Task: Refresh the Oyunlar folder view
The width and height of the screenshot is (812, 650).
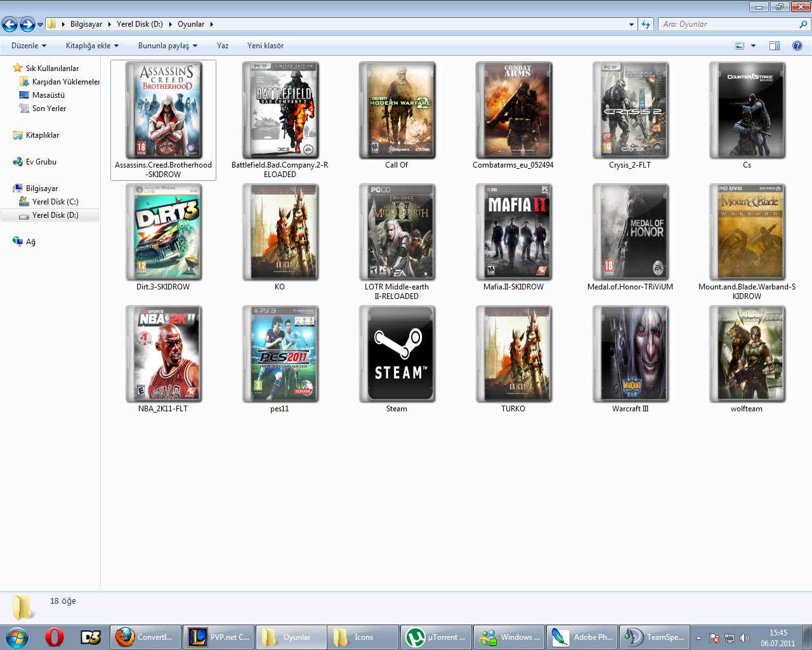Action: pos(646,24)
